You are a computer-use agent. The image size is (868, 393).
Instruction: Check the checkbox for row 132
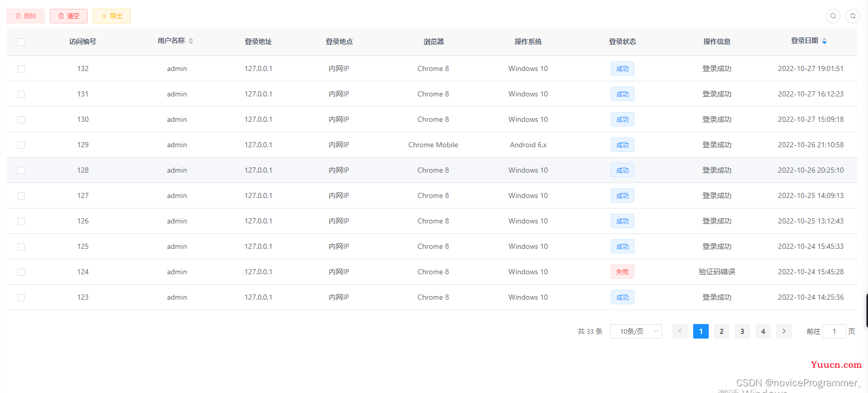[x=21, y=69]
